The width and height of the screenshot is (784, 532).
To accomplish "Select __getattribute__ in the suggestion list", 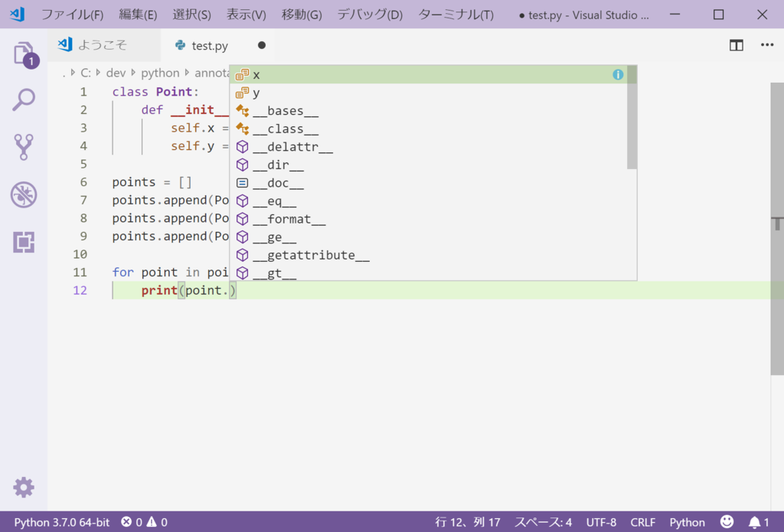I will coord(429,254).
